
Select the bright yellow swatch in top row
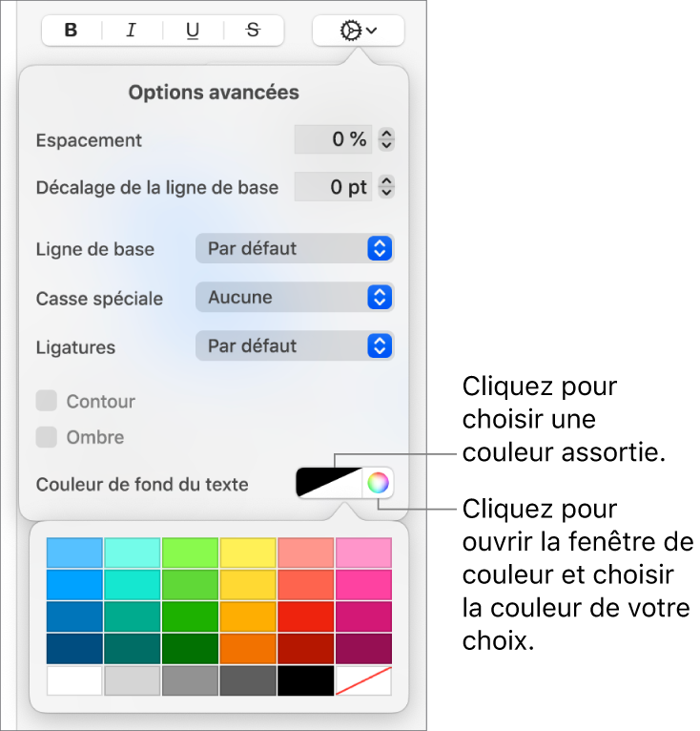point(248,553)
